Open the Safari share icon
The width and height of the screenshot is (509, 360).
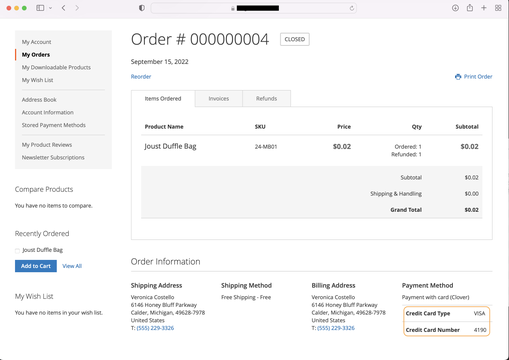[x=470, y=8]
